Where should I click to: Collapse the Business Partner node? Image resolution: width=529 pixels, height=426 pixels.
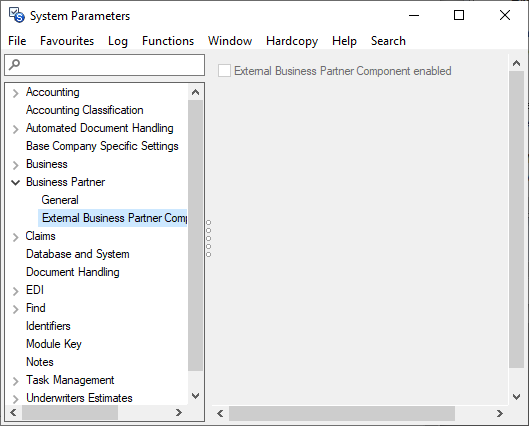(15, 182)
